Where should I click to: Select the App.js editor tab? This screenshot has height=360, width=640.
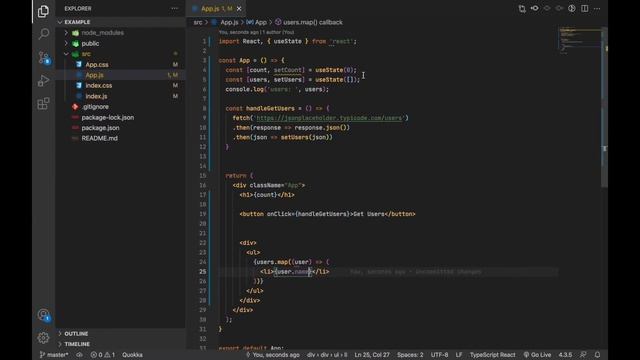pos(216,9)
